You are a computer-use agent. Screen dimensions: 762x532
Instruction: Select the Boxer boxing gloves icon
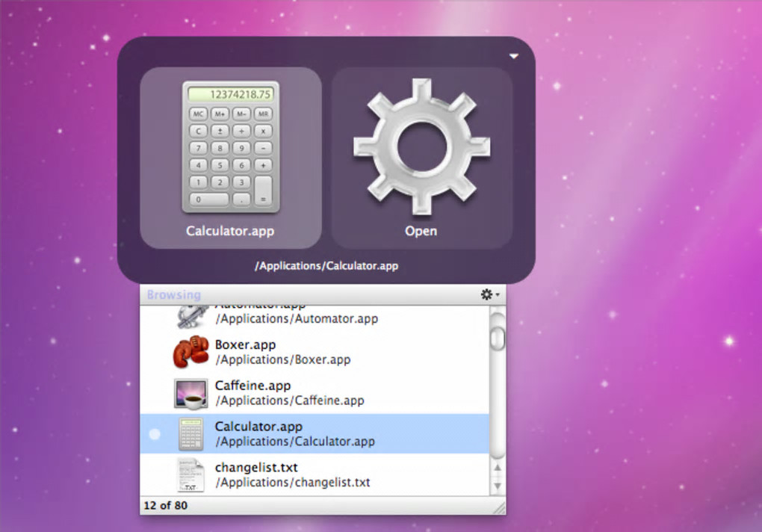click(x=191, y=351)
